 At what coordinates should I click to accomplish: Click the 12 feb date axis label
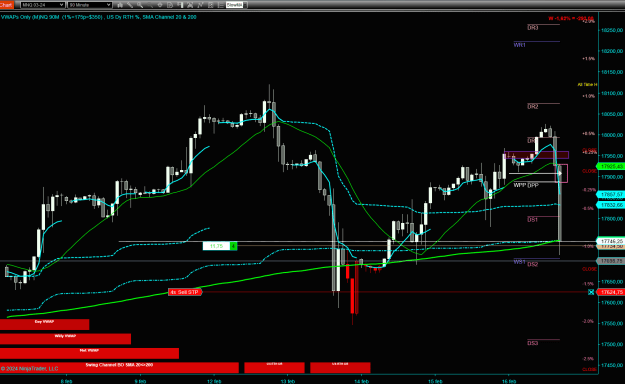(214, 381)
